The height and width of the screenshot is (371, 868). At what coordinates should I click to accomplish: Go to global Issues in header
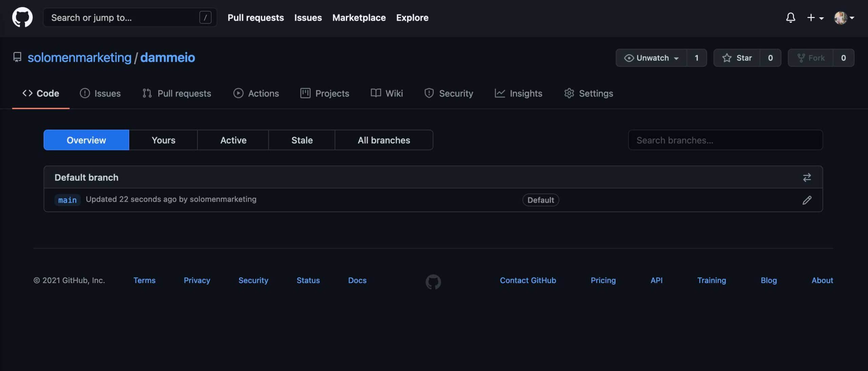pyautogui.click(x=308, y=17)
